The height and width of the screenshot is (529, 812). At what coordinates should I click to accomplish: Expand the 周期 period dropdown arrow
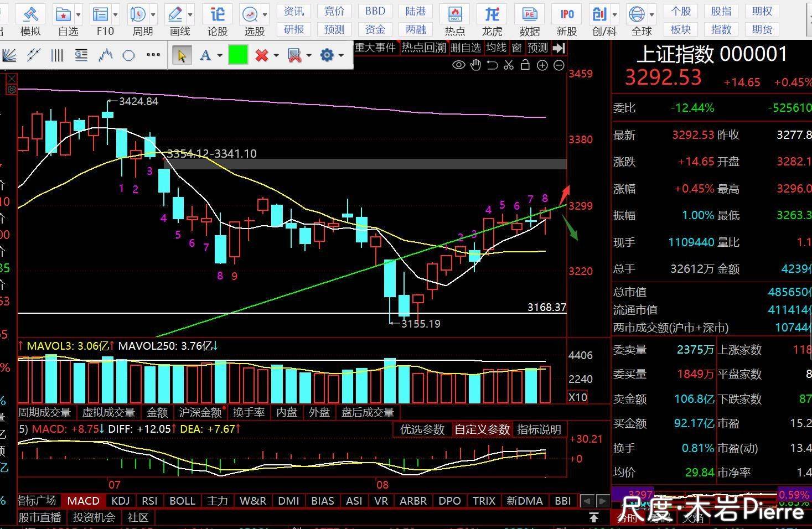tap(153, 14)
